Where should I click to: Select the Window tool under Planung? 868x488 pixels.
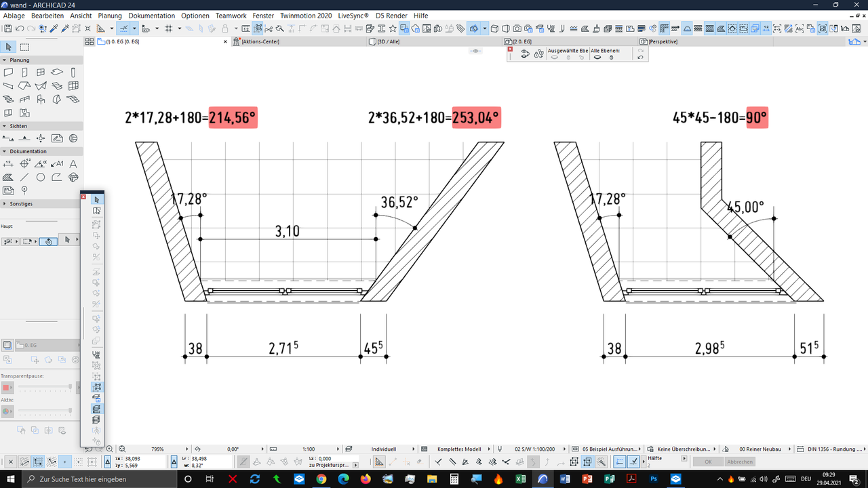41,73
